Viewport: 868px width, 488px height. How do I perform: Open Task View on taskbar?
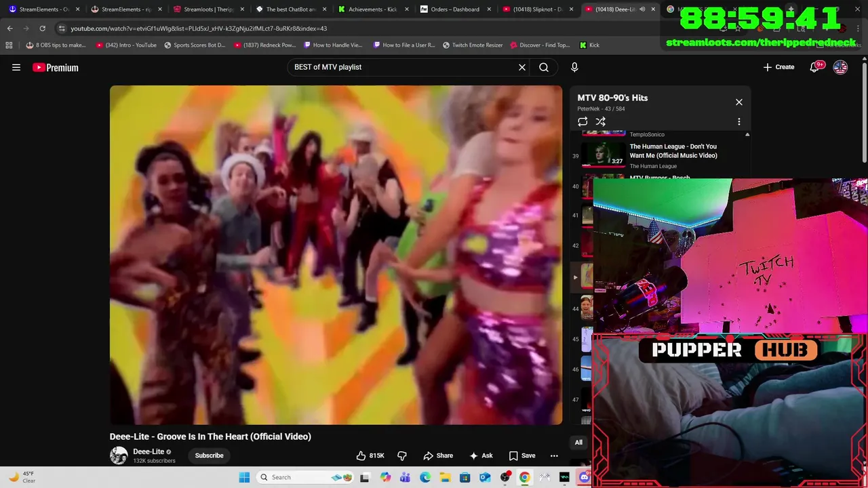[365, 477]
